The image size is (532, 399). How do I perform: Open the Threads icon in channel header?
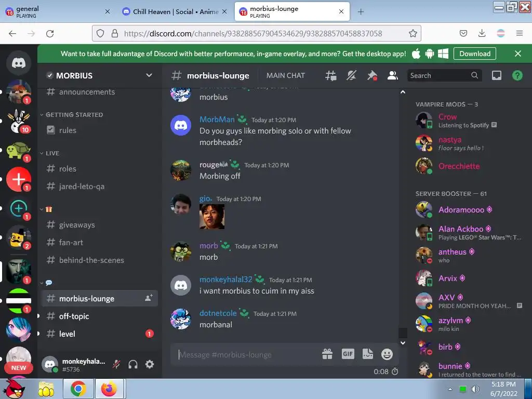pos(330,75)
